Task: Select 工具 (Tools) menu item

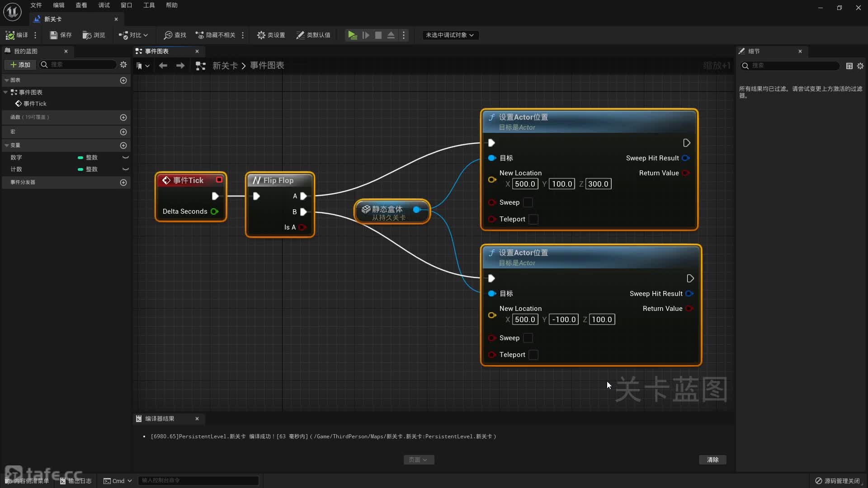Action: click(149, 5)
